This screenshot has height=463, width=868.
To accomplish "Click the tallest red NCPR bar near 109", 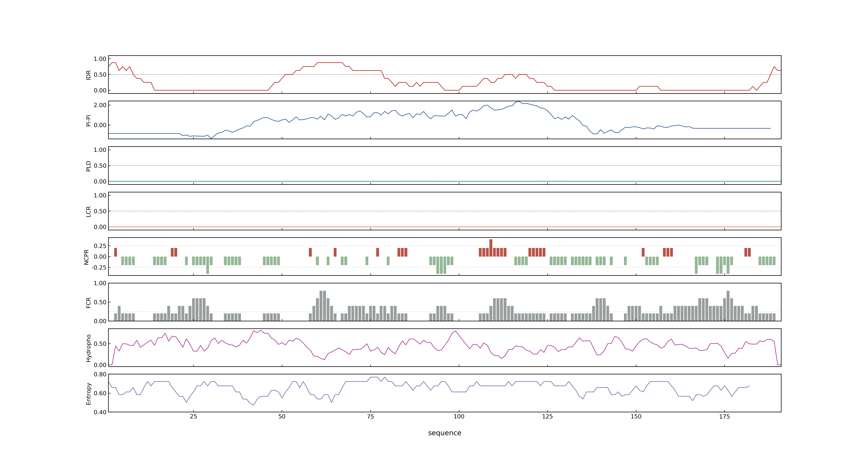I will [491, 248].
